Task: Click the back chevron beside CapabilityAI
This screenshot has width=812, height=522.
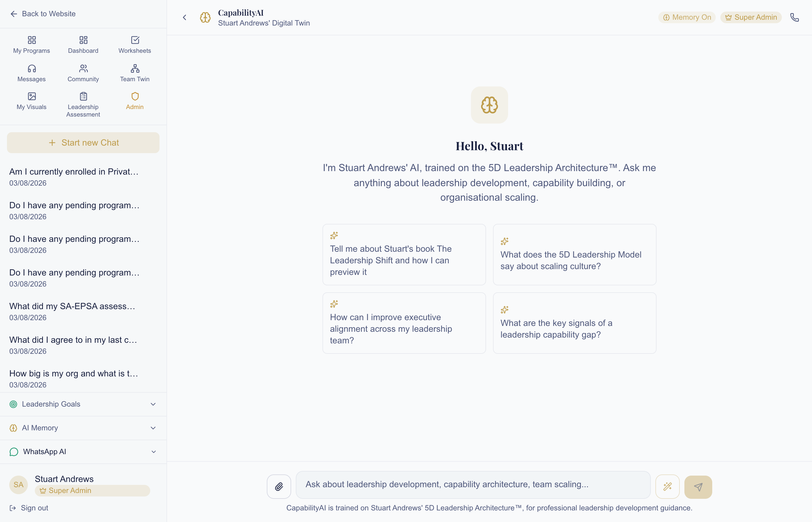Action: [185, 17]
